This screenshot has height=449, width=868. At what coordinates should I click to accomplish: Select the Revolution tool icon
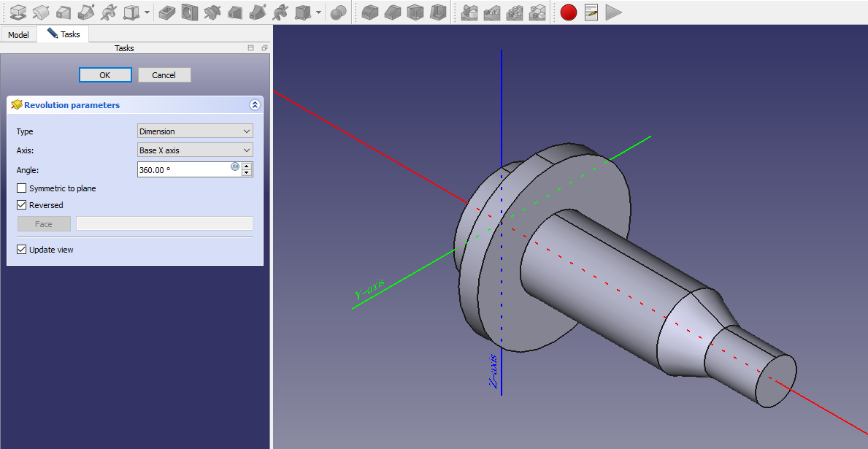(41, 12)
